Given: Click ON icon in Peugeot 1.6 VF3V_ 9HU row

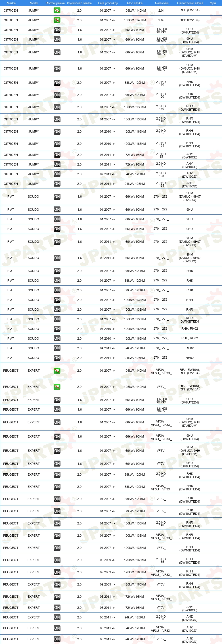Looking at the screenshot, I should pos(57,464).
